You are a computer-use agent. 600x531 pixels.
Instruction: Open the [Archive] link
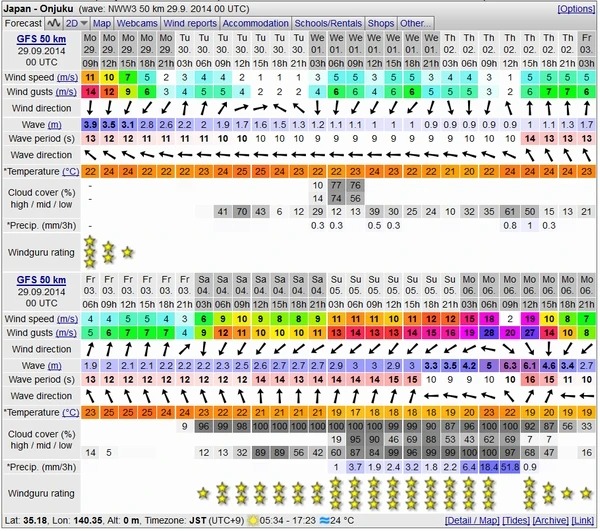(550, 521)
